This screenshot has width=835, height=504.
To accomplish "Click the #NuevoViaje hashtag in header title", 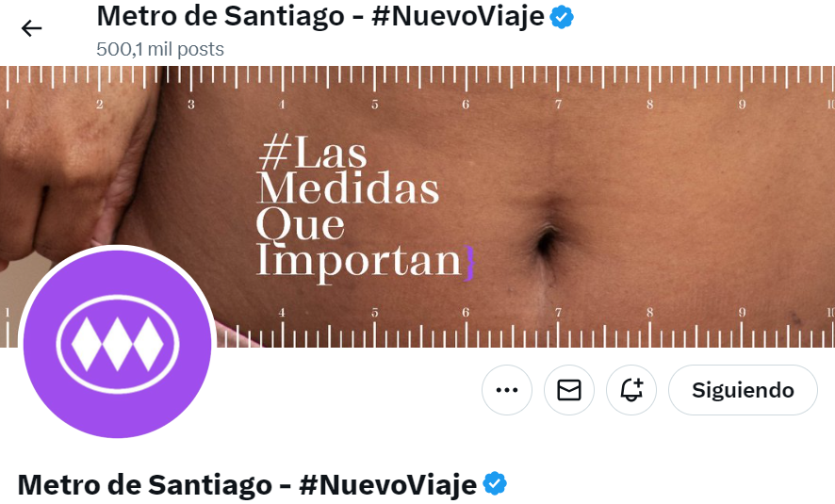I will point(458,16).
